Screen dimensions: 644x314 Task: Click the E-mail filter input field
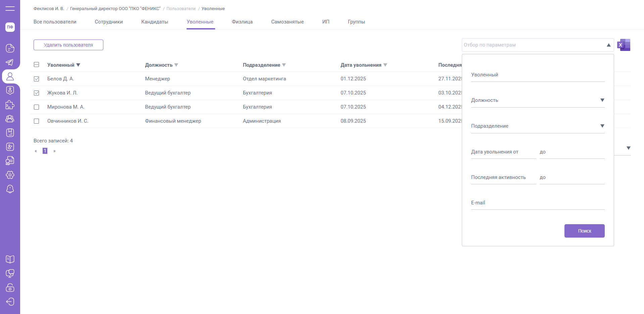[x=538, y=203]
